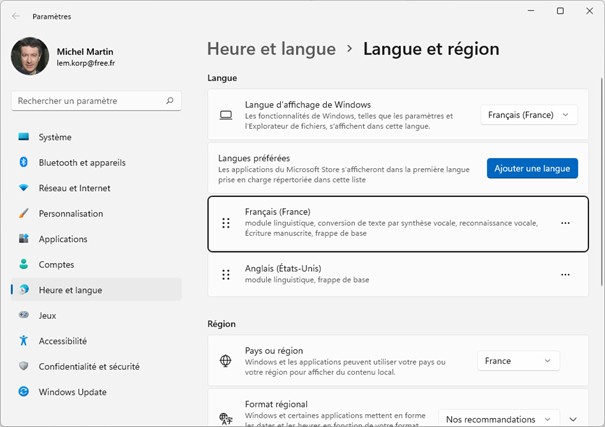Open Comptes settings
The width and height of the screenshot is (605, 427).
point(96,265)
